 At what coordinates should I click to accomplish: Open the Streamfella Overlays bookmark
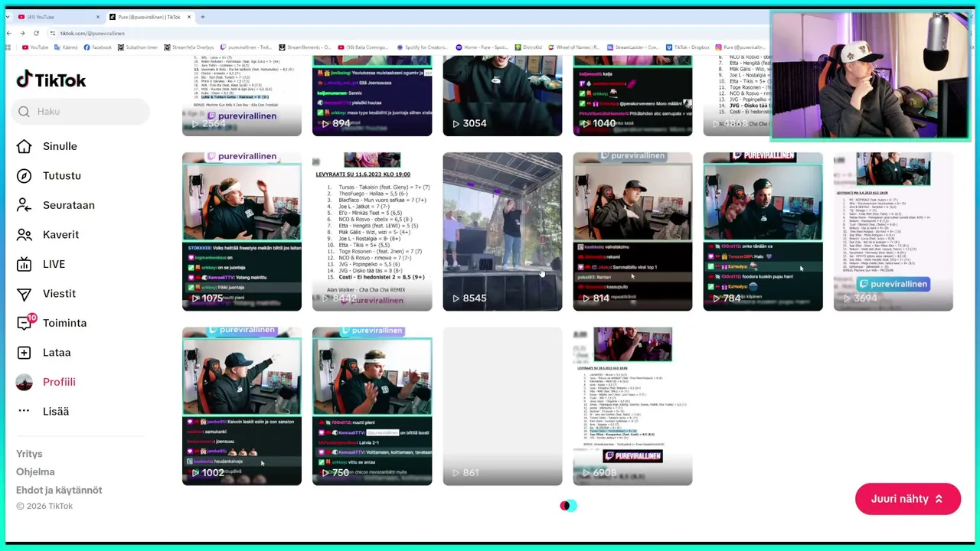[189, 47]
